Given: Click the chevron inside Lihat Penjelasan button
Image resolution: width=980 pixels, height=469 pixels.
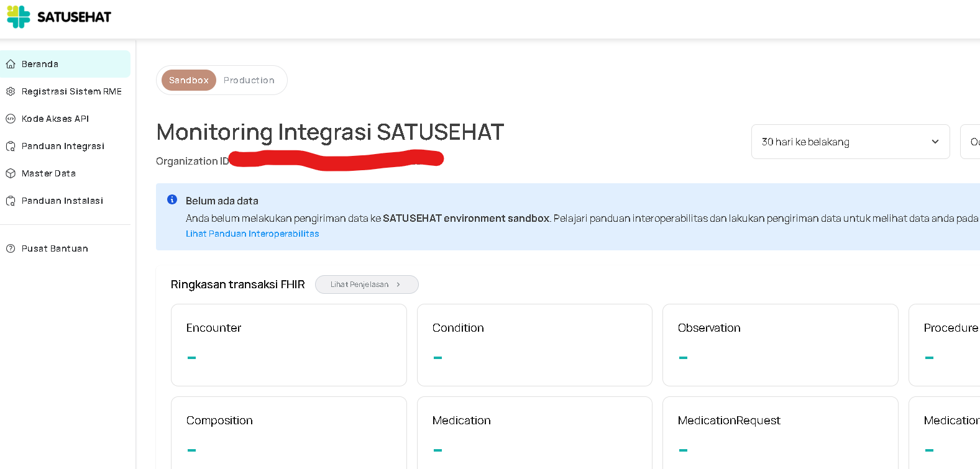Looking at the screenshot, I should 398,285.
